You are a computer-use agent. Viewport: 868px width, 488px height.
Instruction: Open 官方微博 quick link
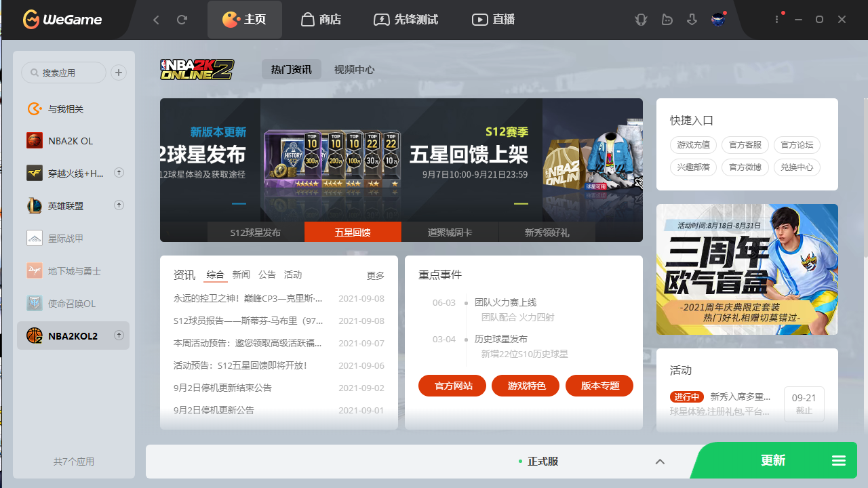745,167
